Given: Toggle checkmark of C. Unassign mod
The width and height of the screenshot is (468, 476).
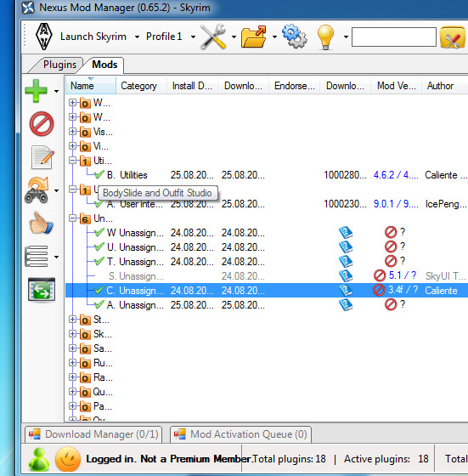Looking at the screenshot, I should 99,290.
